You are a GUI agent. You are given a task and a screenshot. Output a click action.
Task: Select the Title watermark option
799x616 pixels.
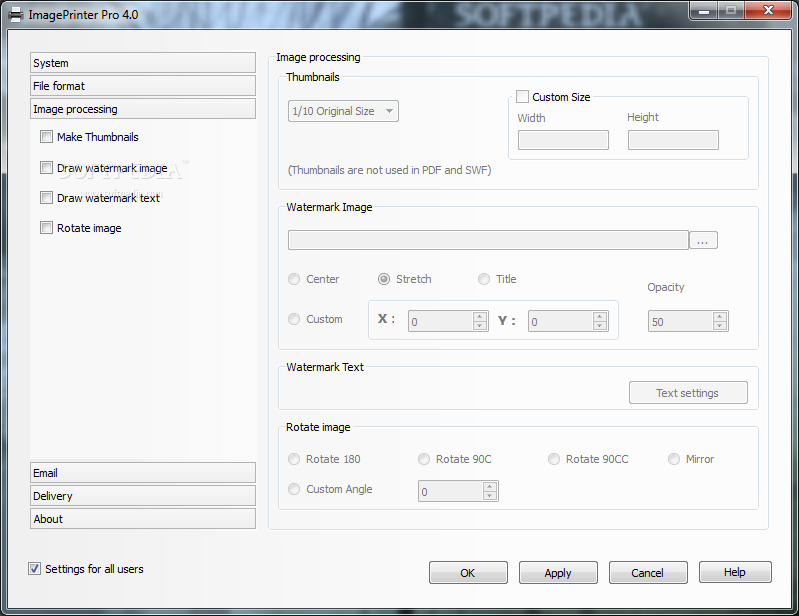click(x=484, y=279)
